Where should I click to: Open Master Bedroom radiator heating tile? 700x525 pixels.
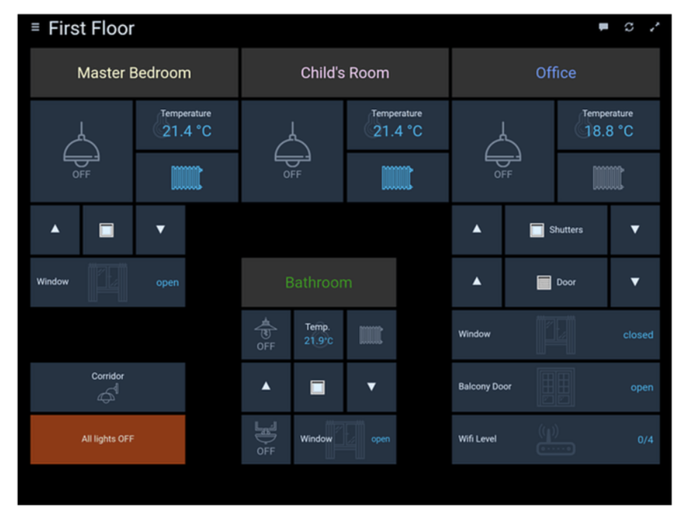point(187,178)
